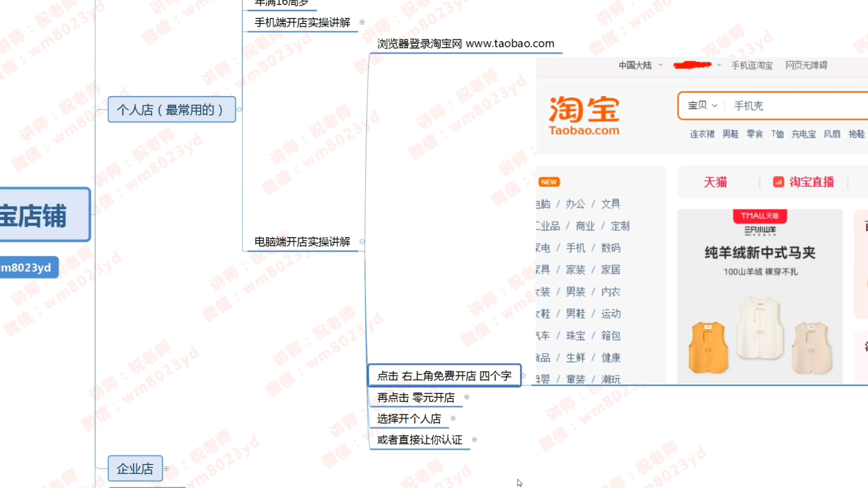Select the 个人店（最常用的）topic
The height and width of the screenshot is (488, 868).
(172, 109)
